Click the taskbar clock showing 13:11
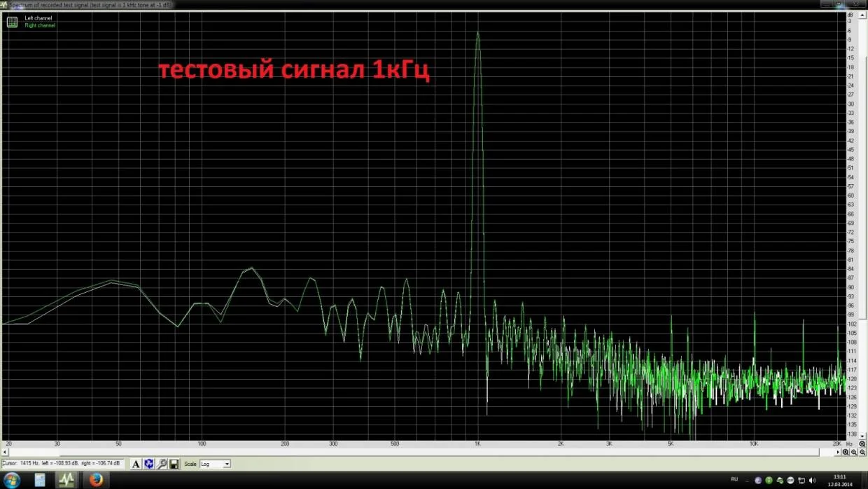Screen dimensions: 868x489 click(x=840, y=481)
